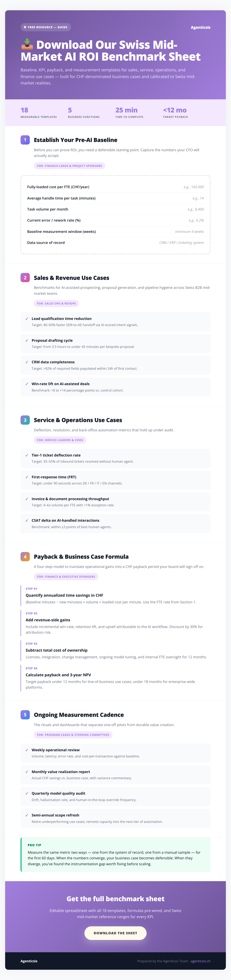Click the Step 01 Quantify annualized time savings item
The height and width of the screenshot is (980, 231).
click(x=115, y=595)
